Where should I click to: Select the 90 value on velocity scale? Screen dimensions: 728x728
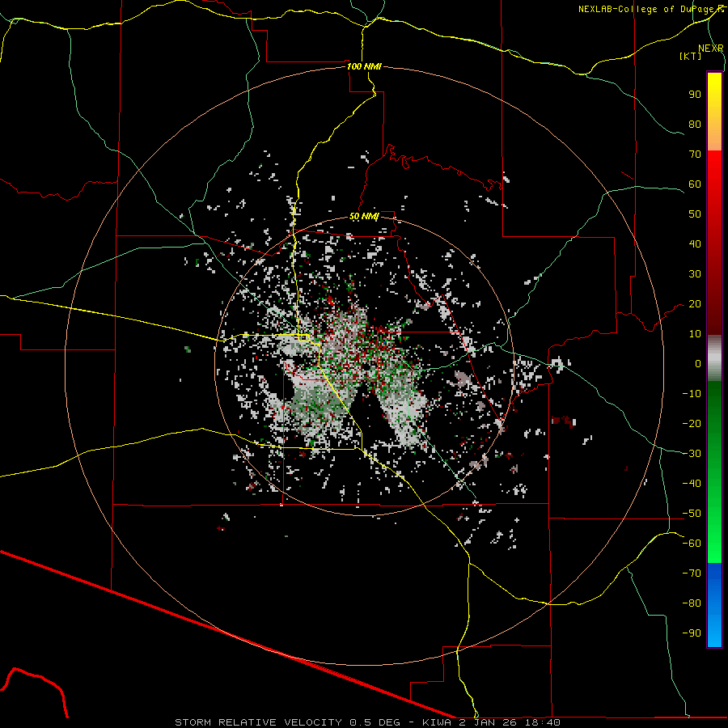click(695, 95)
